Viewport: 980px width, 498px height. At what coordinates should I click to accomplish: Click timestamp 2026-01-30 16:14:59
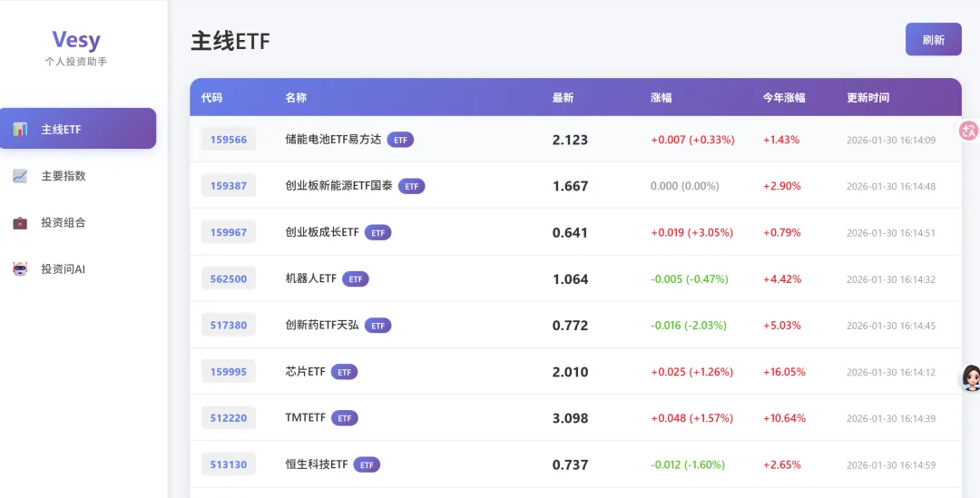click(x=891, y=464)
